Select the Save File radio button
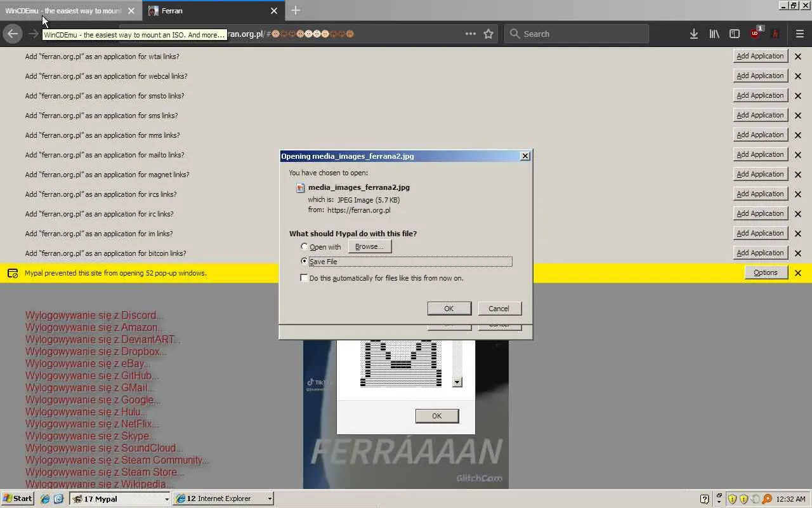The image size is (812, 508). [304, 261]
